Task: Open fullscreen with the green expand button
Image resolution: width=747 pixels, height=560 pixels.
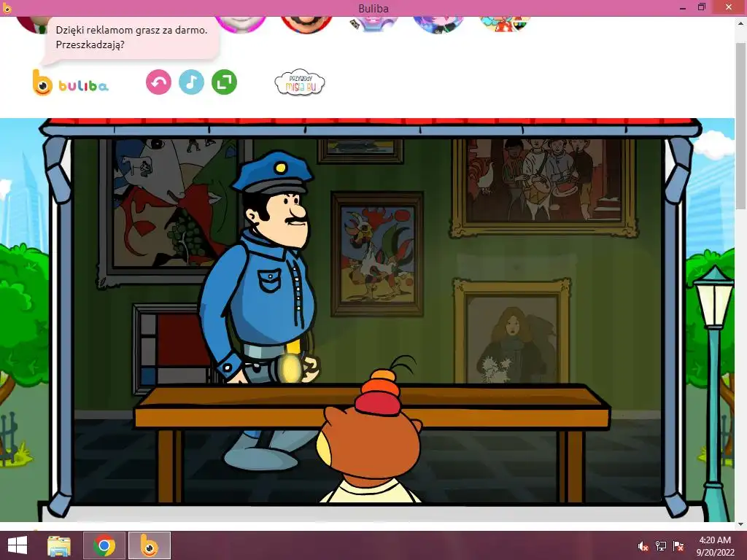Action: click(x=225, y=82)
